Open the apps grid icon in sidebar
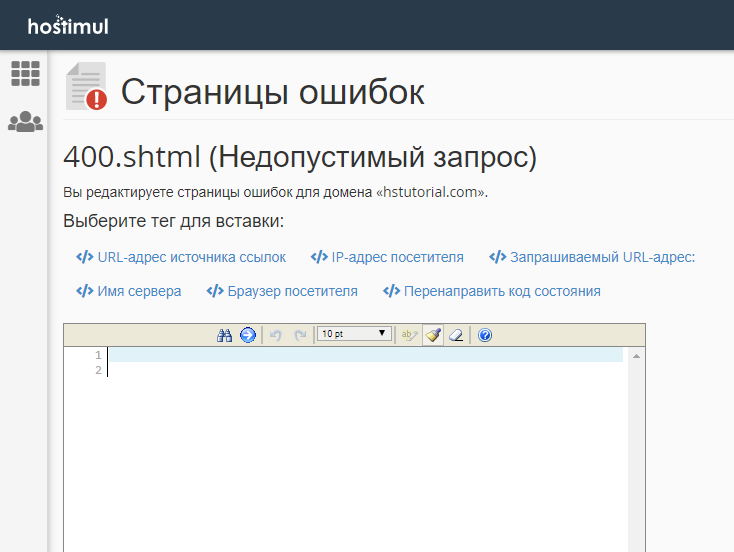This screenshot has height=552, width=734. pyautogui.click(x=25, y=73)
